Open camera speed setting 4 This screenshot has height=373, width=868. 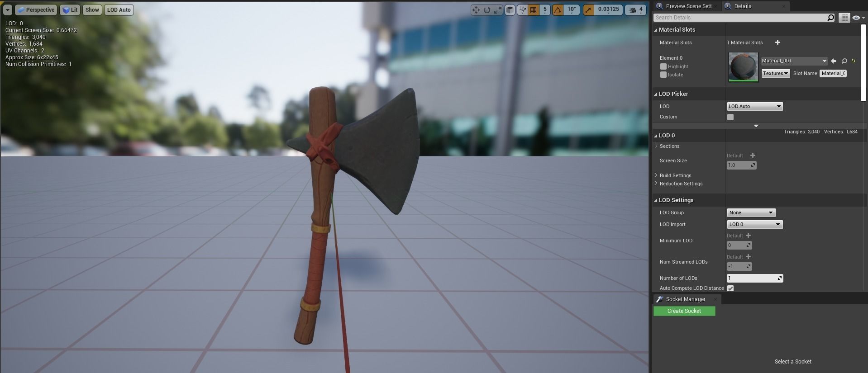(x=636, y=10)
